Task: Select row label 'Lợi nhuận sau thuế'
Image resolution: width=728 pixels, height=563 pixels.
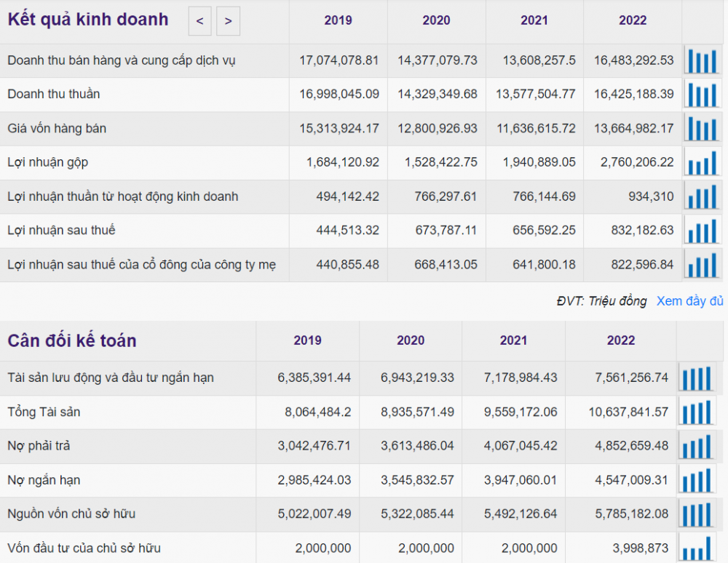Action: 61,231
